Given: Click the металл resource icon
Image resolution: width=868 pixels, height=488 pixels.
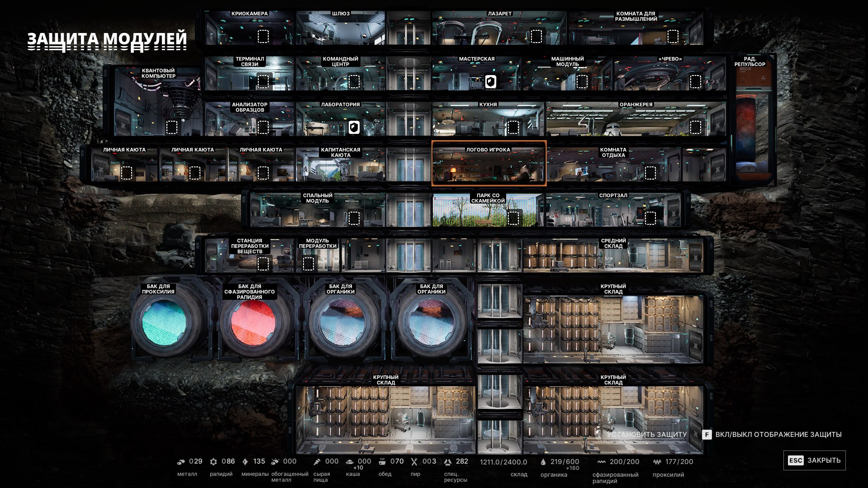Looking at the screenshot, I should (x=181, y=462).
